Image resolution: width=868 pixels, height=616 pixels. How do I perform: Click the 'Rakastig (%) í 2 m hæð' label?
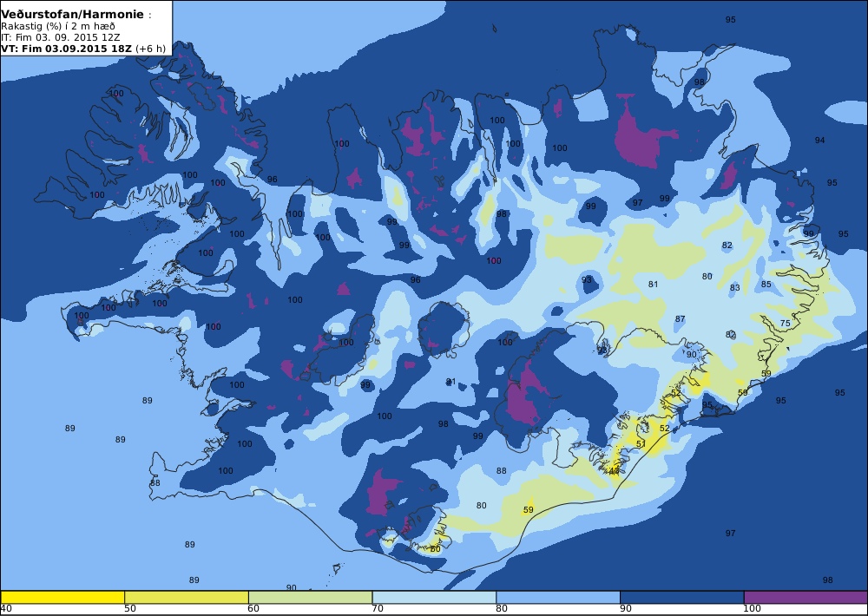click(57, 26)
